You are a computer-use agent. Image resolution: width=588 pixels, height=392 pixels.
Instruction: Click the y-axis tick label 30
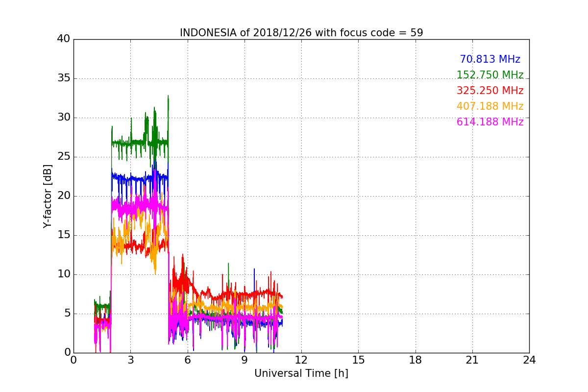64,118
